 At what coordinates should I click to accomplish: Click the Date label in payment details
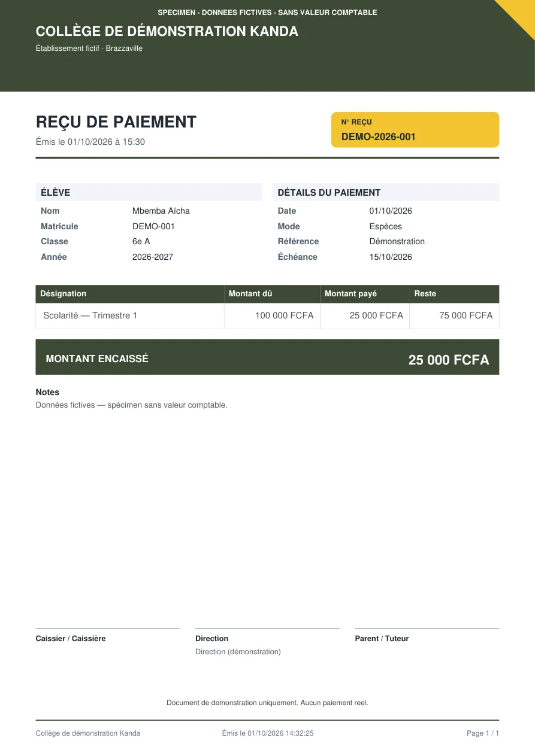pos(287,211)
